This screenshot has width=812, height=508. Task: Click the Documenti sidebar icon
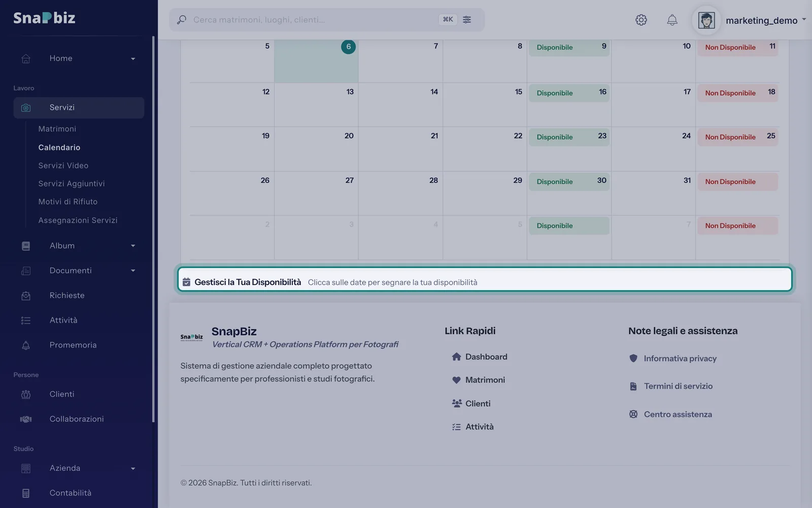(x=26, y=271)
